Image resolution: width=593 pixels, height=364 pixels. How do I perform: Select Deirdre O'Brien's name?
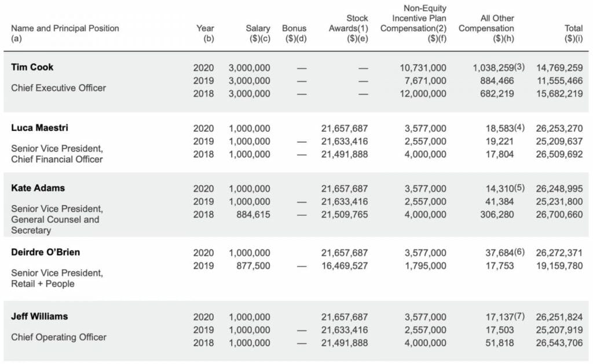pos(45,252)
